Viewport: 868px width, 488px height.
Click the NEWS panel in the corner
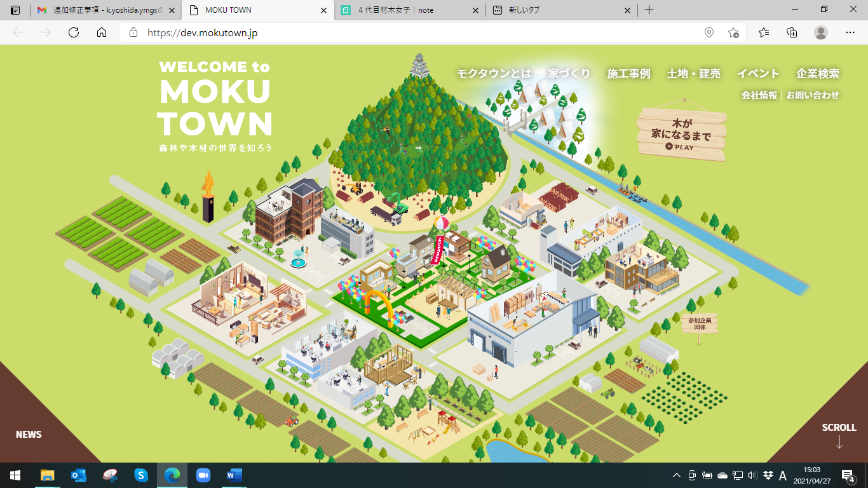[x=28, y=435]
